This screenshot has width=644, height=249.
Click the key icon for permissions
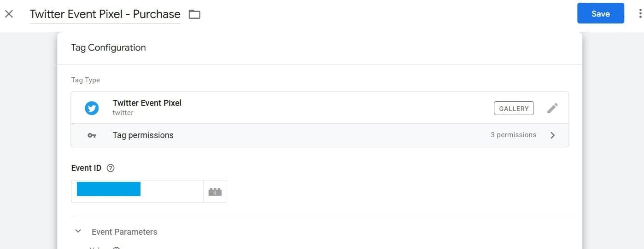click(92, 136)
